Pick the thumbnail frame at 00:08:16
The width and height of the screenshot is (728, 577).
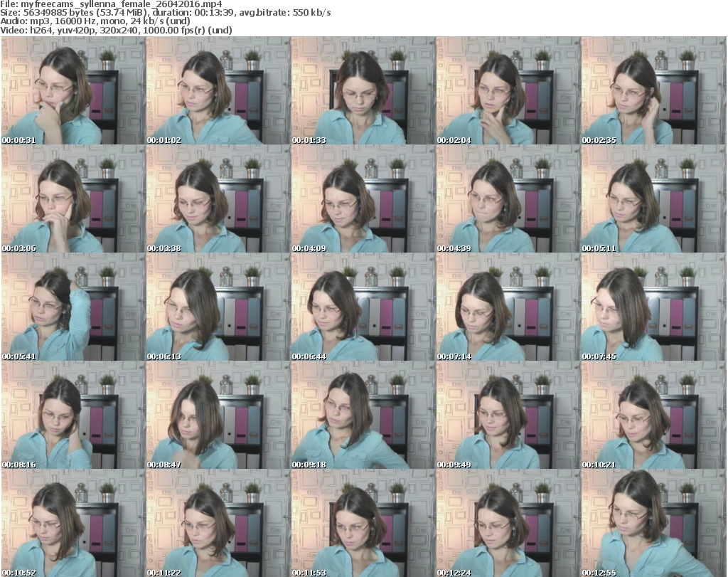(x=73, y=415)
